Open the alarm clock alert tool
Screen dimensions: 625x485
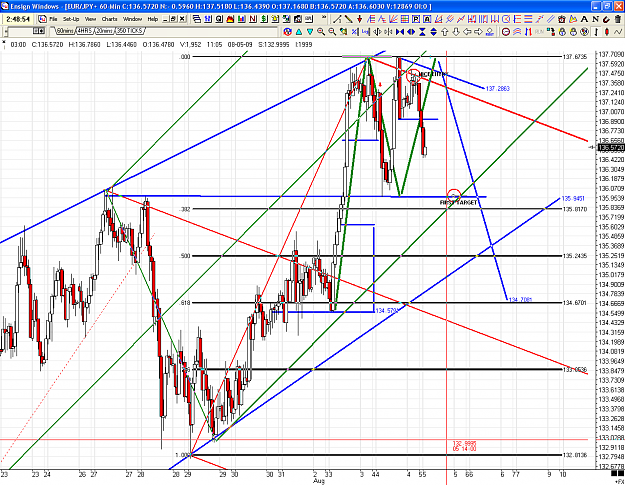(561, 19)
